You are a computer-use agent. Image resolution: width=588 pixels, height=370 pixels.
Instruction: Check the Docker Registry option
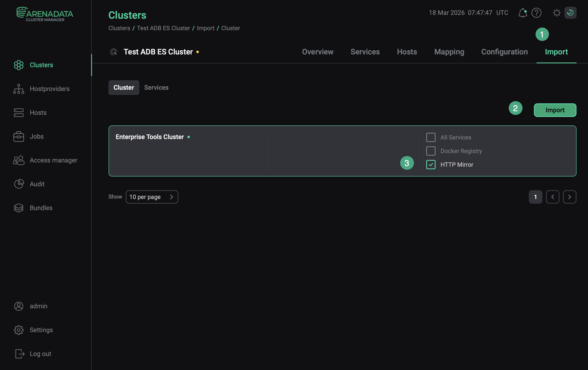tap(431, 151)
